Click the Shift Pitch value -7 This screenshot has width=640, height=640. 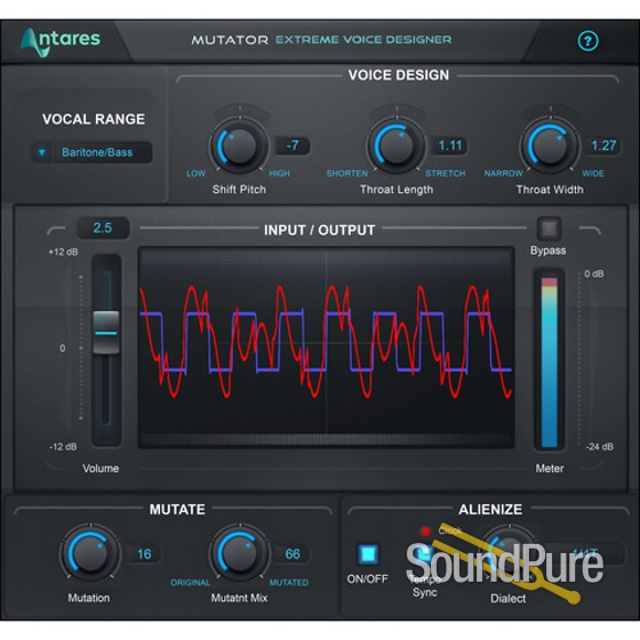tap(292, 145)
